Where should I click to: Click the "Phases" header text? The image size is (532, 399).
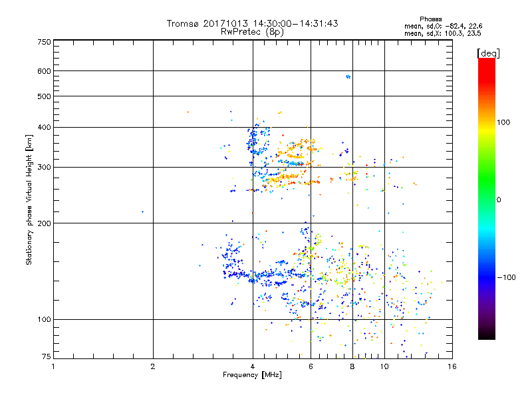[430, 19]
